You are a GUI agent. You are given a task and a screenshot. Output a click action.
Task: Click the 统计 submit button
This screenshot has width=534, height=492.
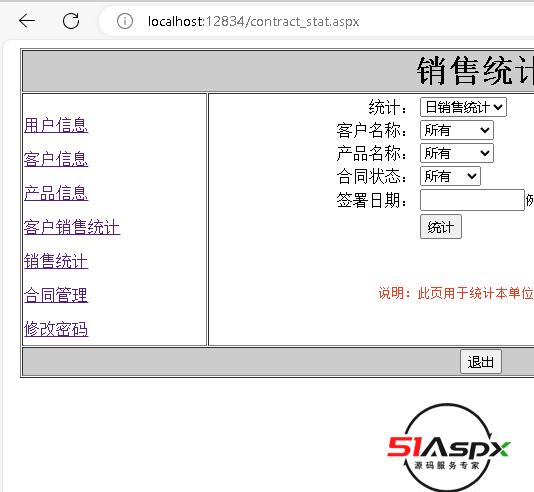point(441,227)
